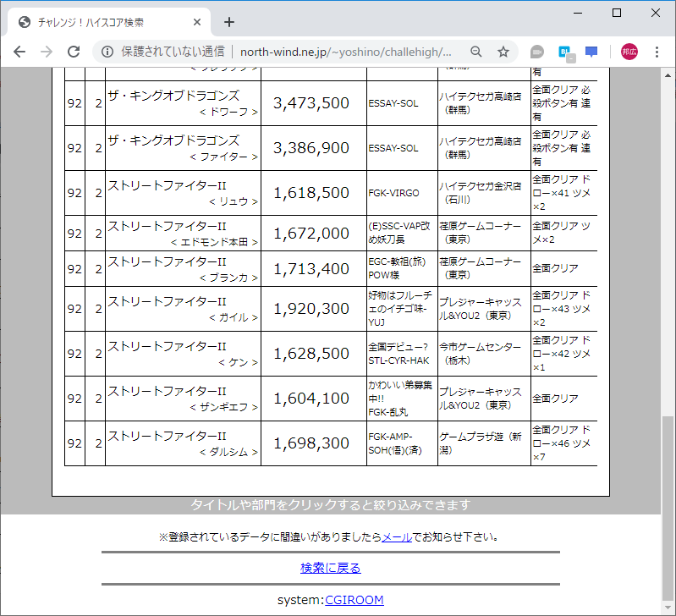Click the player name EGC-教祖(旅) POW様
Viewport: 676px width, 616px height.
coord(397,268)
